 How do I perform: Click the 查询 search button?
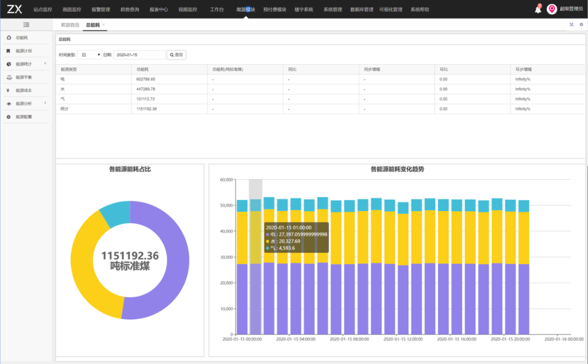click(176, 55)
